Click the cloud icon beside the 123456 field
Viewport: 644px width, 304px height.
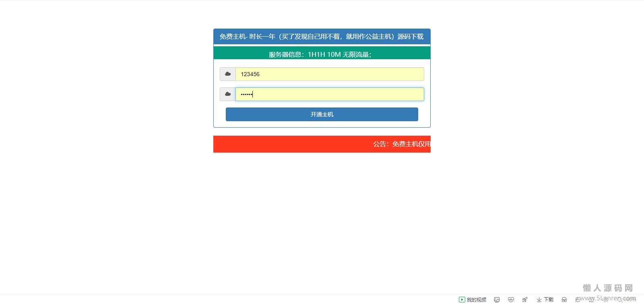(x=228, y=74)
